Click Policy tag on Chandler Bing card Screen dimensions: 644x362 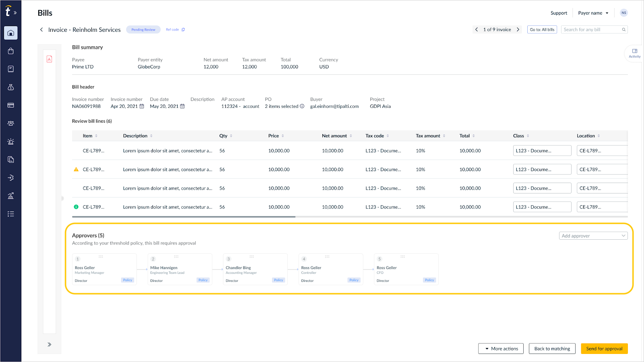click(x=279, y=280)
